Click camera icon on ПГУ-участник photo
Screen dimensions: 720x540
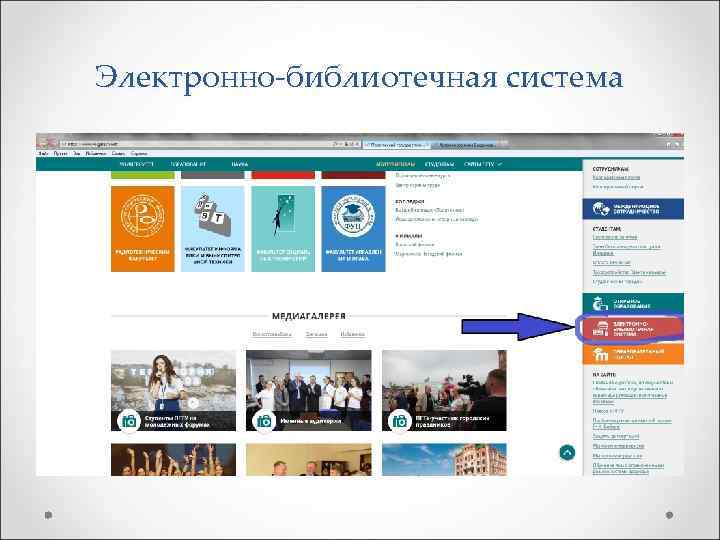[x=399, y=421]
